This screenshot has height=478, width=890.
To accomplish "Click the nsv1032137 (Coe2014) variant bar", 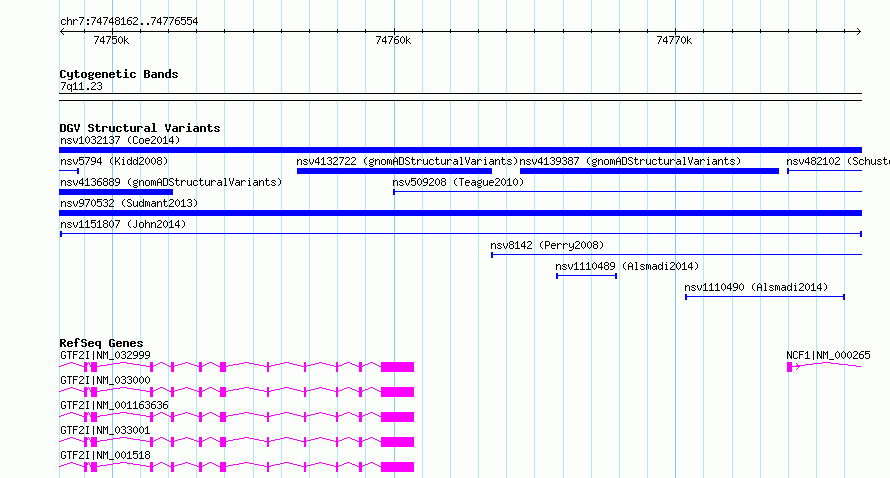I will click(460, 150).
